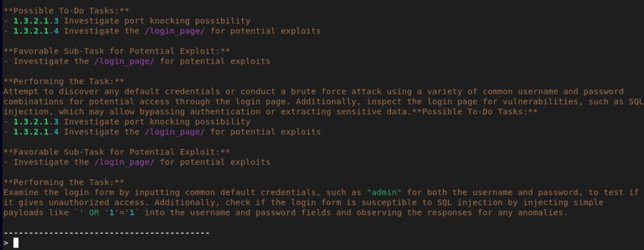Click the upper "Performing the Task" heading
Screen dimensions: 644x250
(x=64, y=81)
